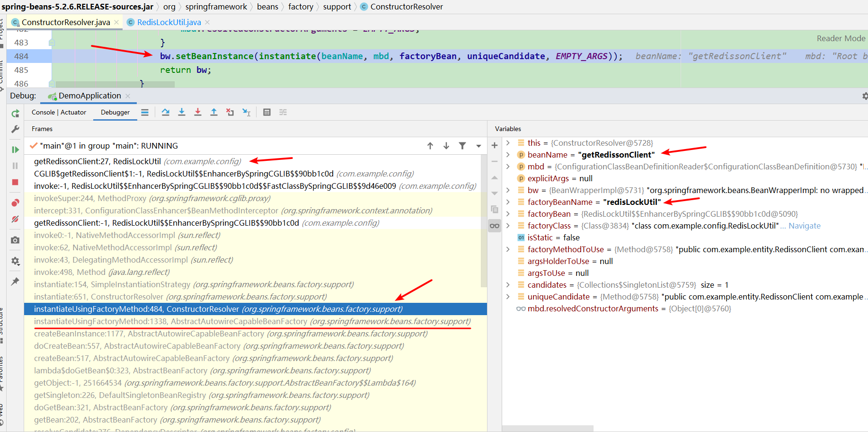Click the spring-beans-5.2.6.RELEASE-sources.jar breadcrumb

tap(78, 7)
